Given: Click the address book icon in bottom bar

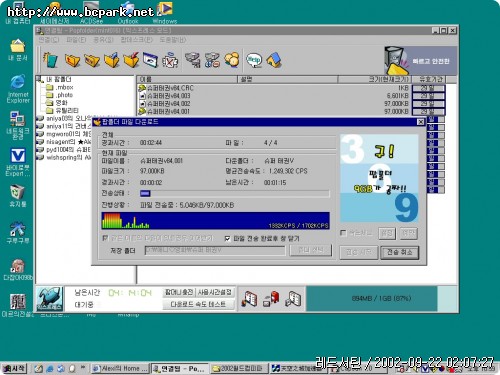Looking at the screenshot, I should (249, 299).
